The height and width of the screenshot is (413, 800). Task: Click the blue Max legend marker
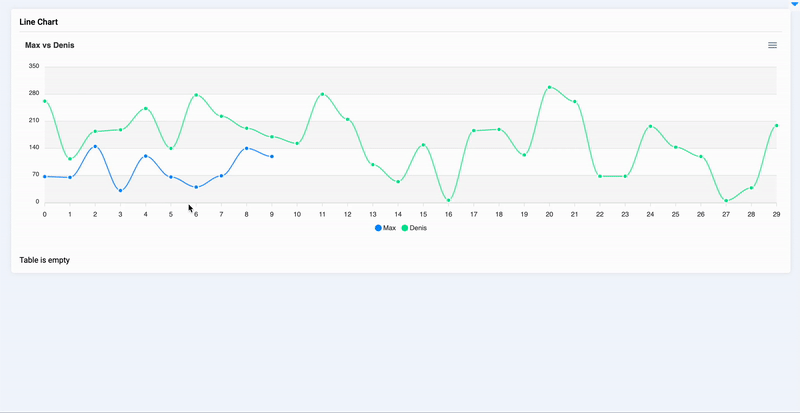(378, 229)
